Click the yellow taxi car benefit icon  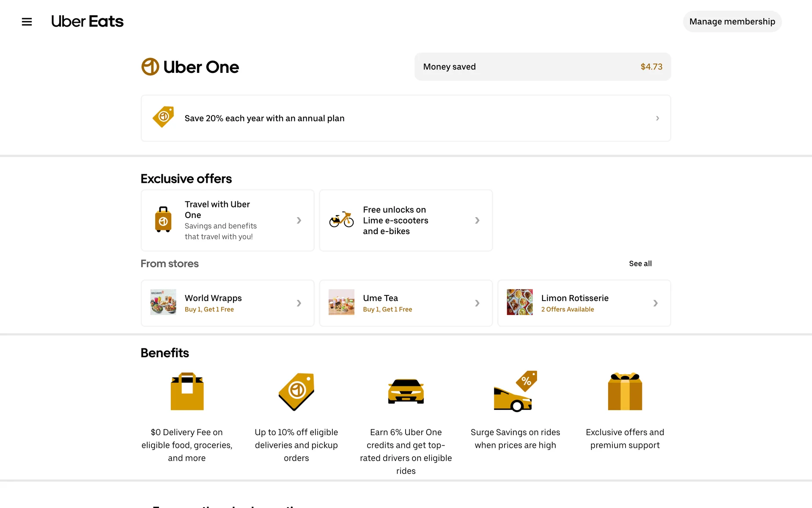406,391
